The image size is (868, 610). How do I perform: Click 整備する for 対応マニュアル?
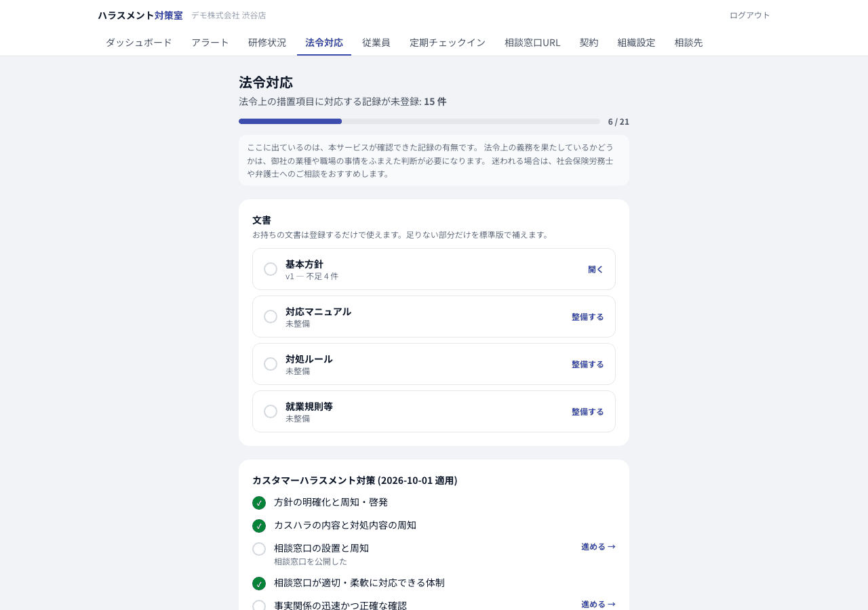coord(588,317)
